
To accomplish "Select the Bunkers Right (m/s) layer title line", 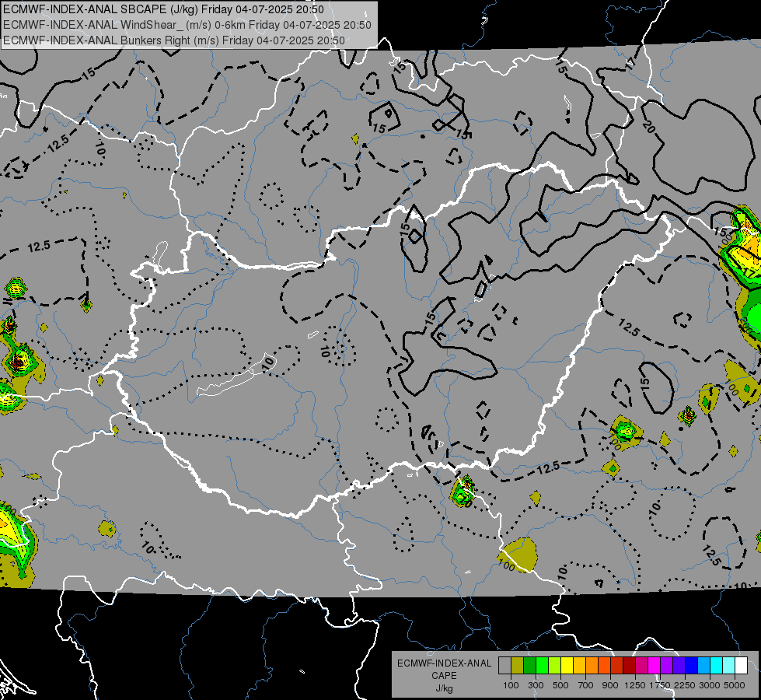I will 174,40.
